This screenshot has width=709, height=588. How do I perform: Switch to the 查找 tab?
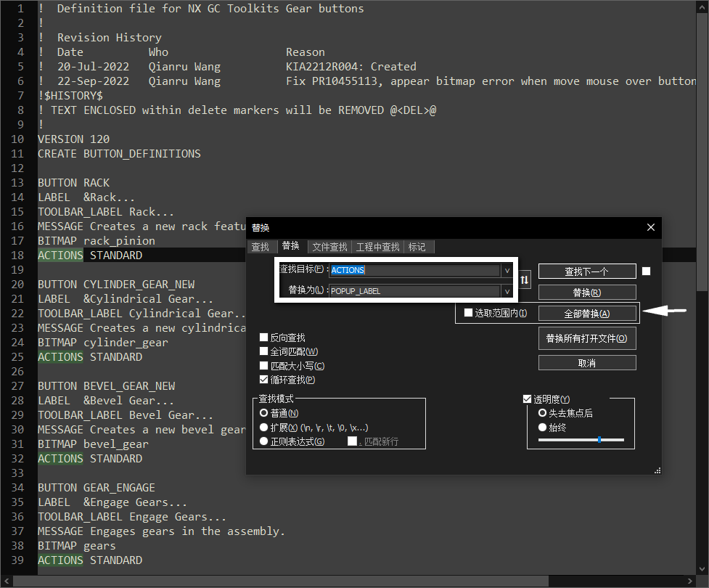[x=261, y=247]
